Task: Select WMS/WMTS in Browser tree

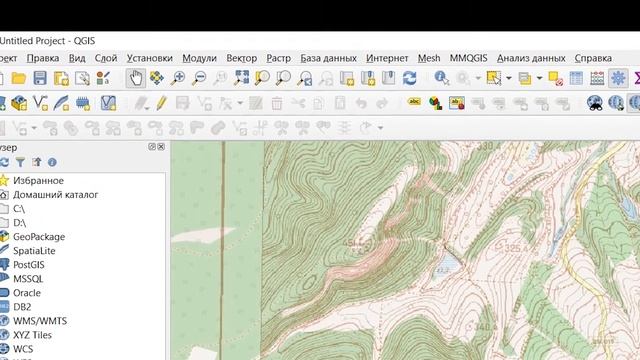Action: pos(40,321)
